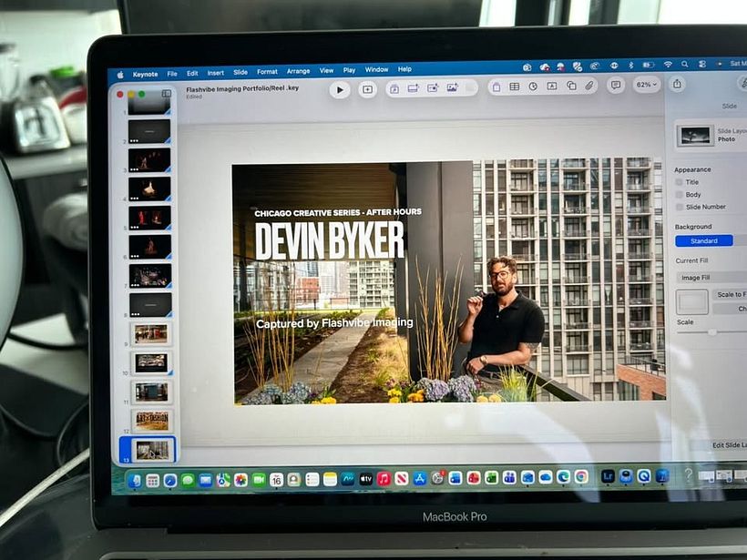This screenshot has width=747, height=560.
Task: Click the slide navigator view icon
Action: pos(167,94)
